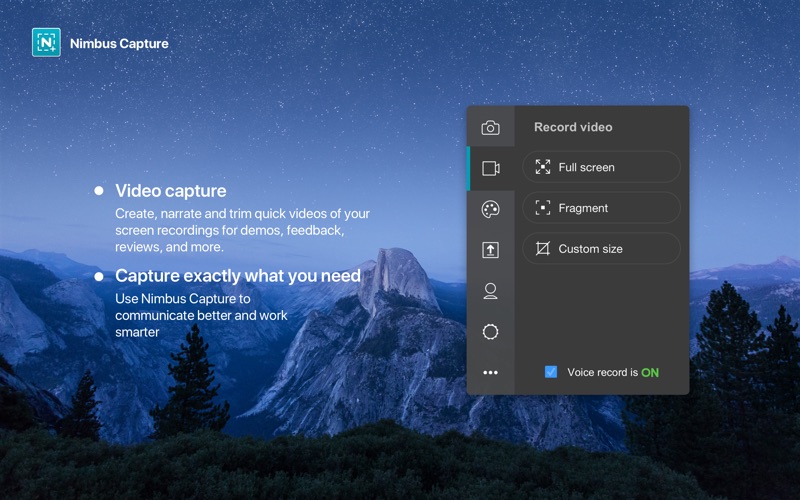800x500 pixels.
Task: Click the Nimbus Capture title text
Action: click(x=119, y=43)
